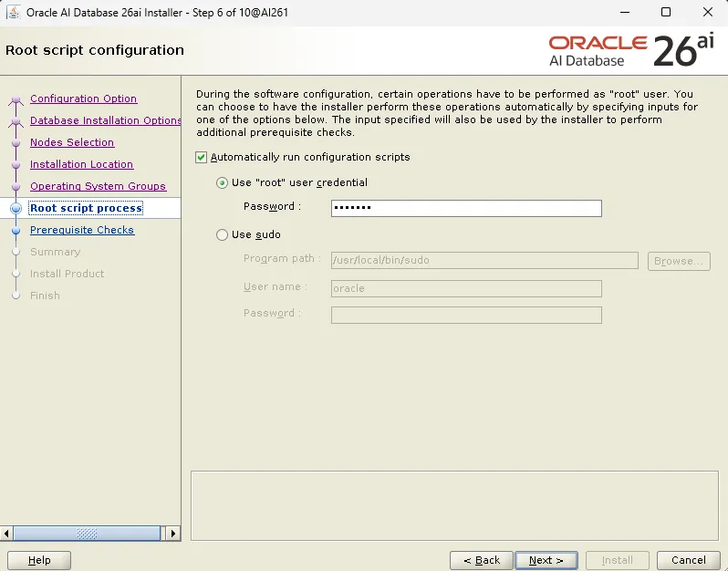Click the Install Product step label
The image size is (728, 571).
68,274
